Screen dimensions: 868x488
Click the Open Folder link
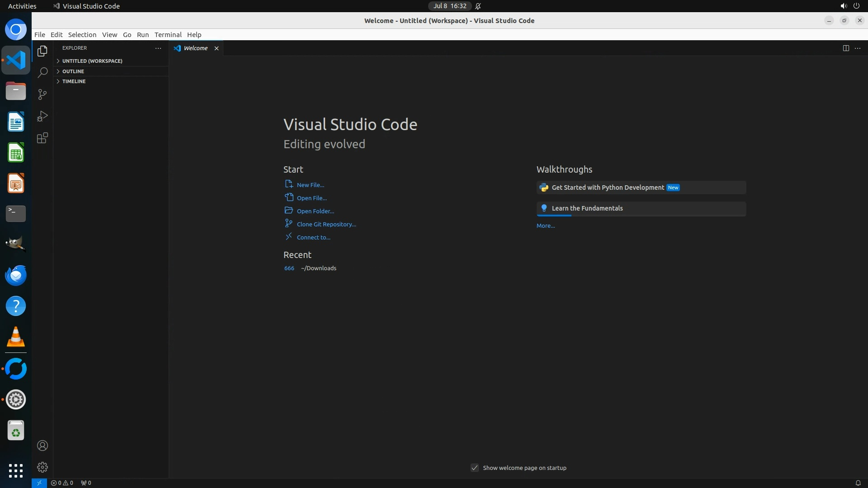(315, 211)
